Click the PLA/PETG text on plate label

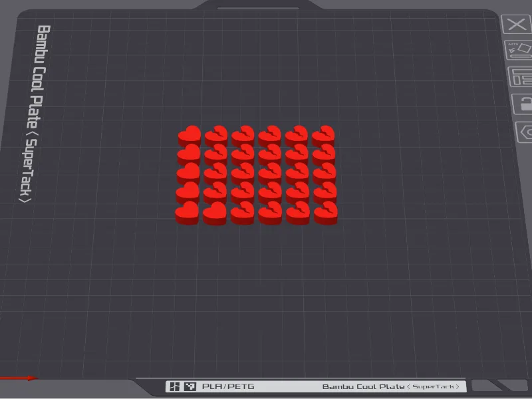click(x=228, y=386)
